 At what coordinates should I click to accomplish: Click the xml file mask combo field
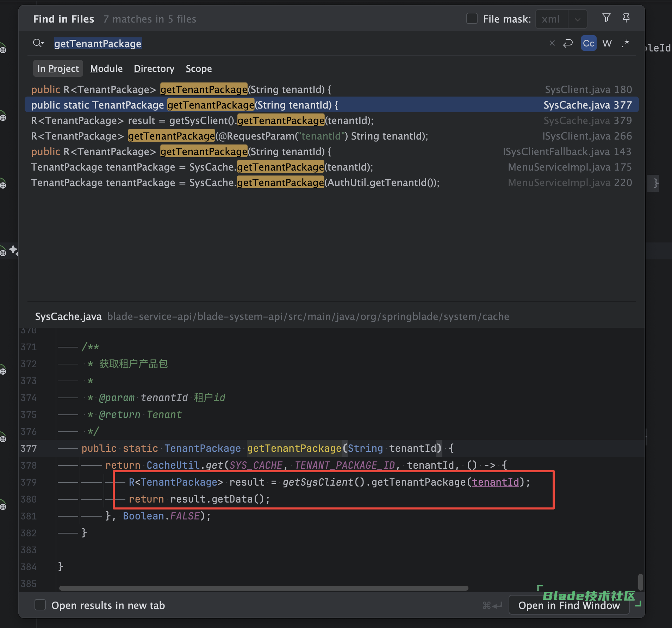[x=552, y=19]
